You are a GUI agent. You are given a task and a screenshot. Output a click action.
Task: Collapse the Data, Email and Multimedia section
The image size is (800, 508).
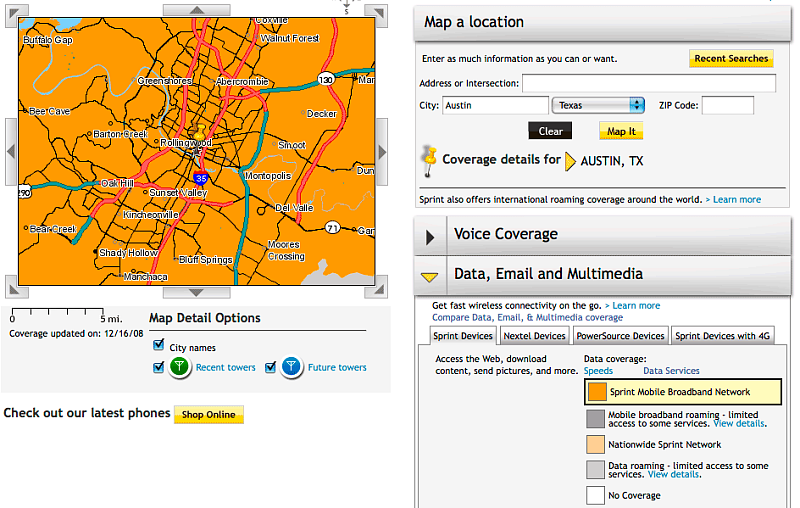[x=430, y=277]
